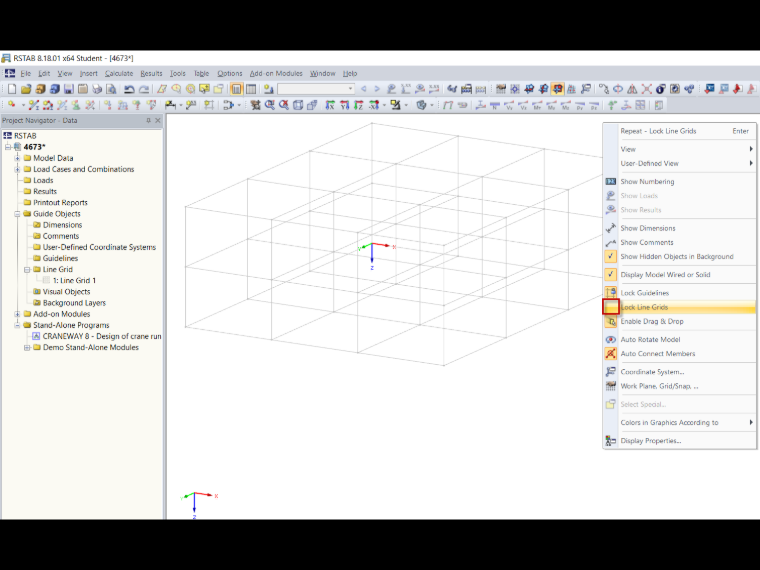The height and width of the screenshot is (570, 760).
Task: Open the View submenu in context menu
Action: pos(680,149)
